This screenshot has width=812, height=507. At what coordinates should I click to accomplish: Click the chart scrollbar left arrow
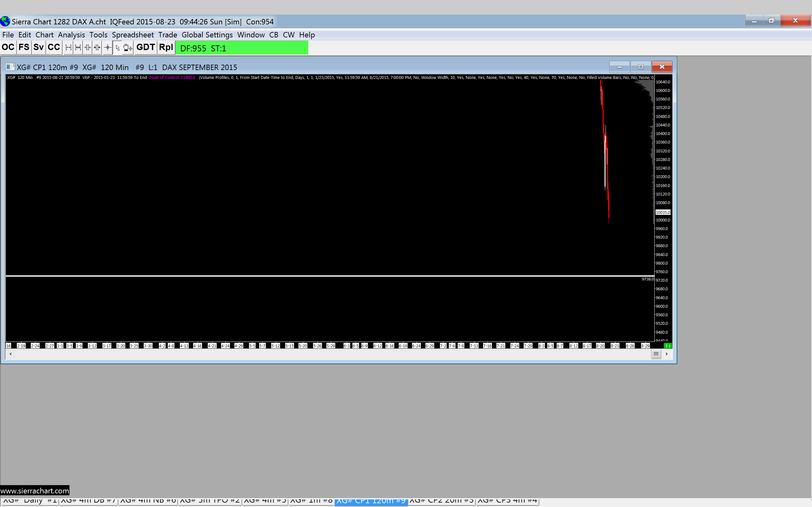[11, 354]
